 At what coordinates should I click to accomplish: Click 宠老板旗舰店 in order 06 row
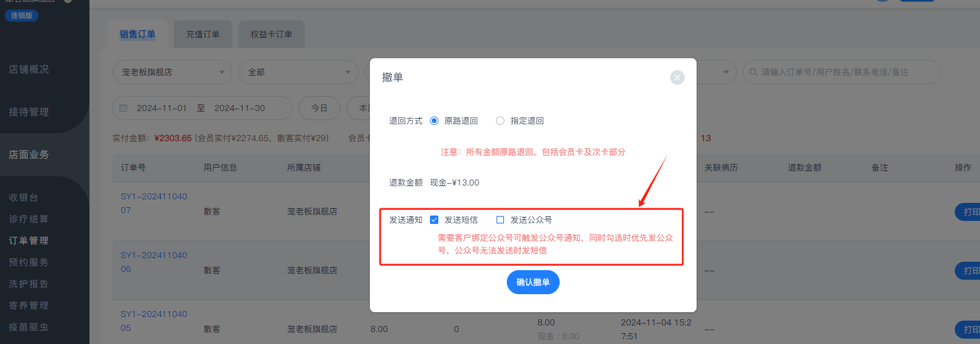[312, 270]
